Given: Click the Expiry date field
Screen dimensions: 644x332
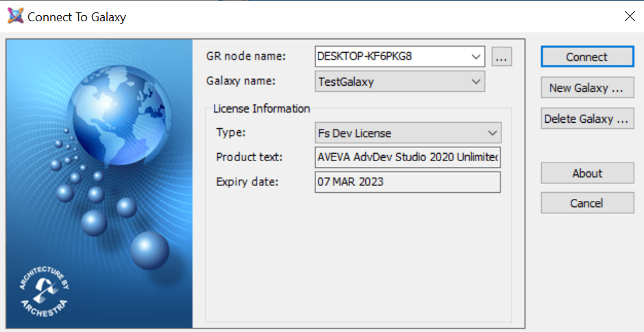Looking at the screenshot, I should [x=408, y=182].
